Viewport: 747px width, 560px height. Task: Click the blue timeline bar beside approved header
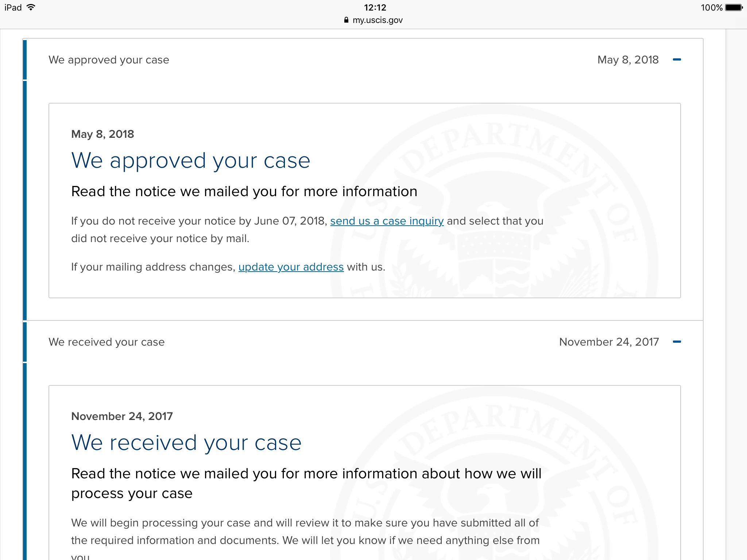tap(25, 60)
